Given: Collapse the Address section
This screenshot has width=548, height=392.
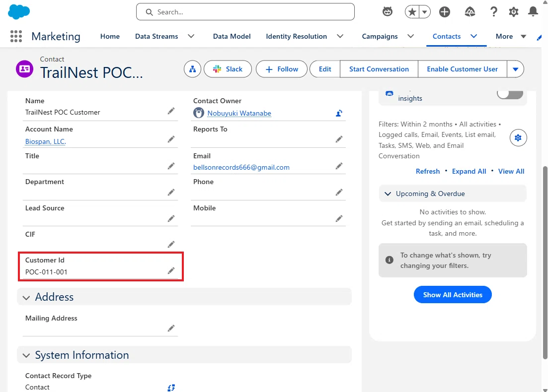Looking at the screenshot, I should 26,297.
